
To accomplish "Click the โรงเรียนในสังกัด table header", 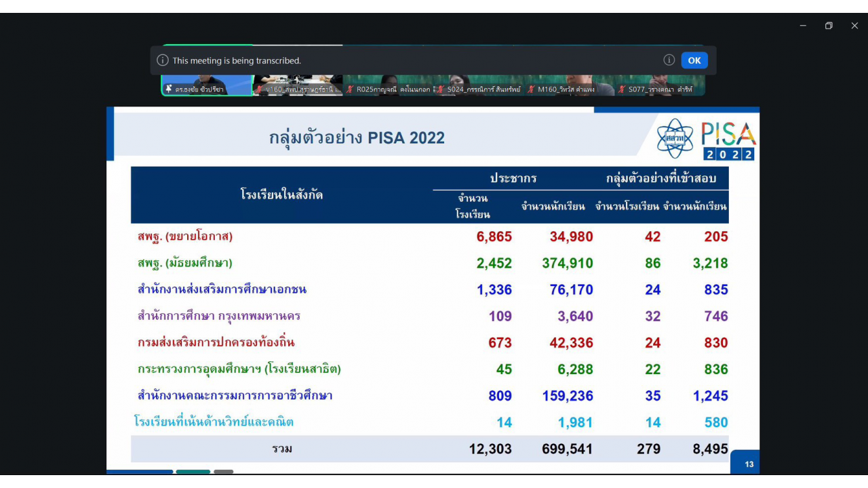I will 281,195.
